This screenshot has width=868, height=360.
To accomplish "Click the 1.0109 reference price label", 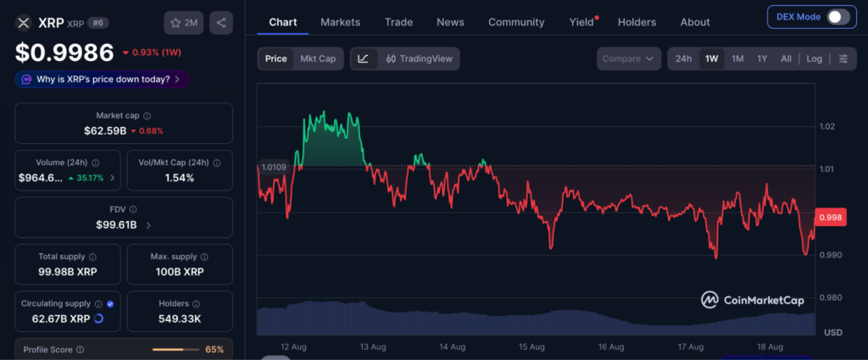I will pos(274,167).
